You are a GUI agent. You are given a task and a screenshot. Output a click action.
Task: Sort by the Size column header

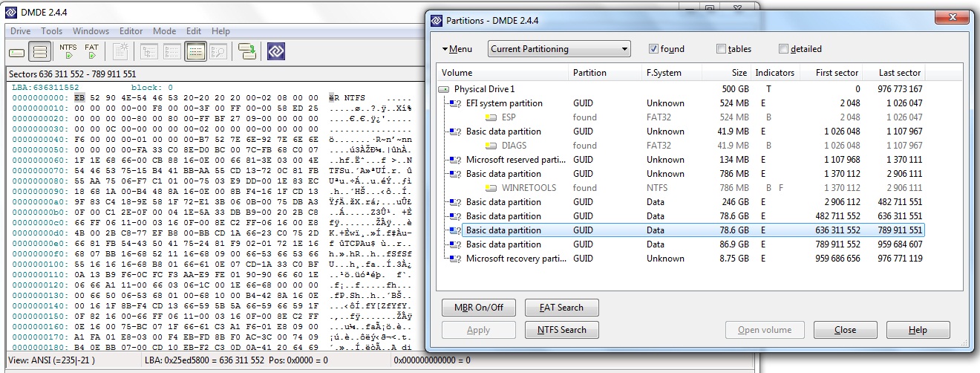tap(727, 73)
